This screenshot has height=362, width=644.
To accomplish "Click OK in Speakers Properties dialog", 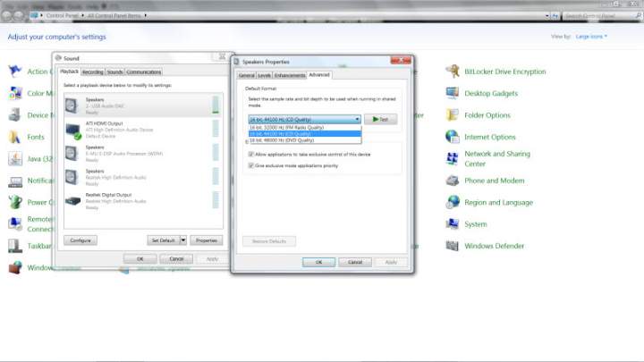I will 318,262.
